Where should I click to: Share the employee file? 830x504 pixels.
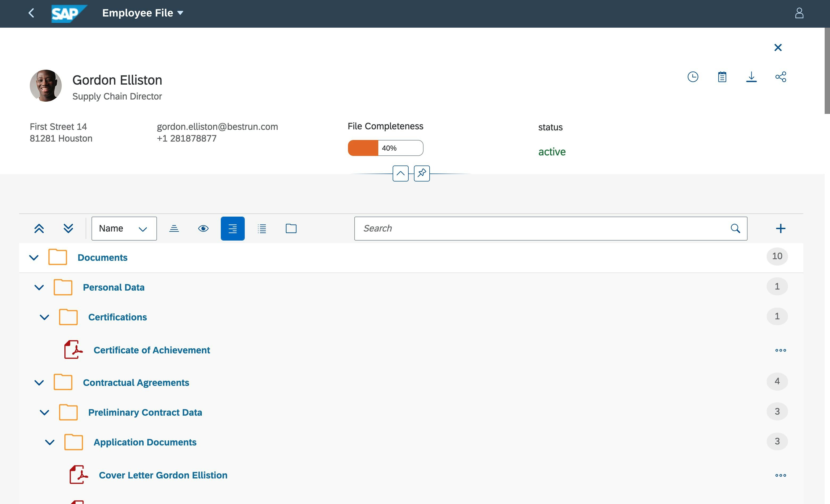click(x=781, y=77)
